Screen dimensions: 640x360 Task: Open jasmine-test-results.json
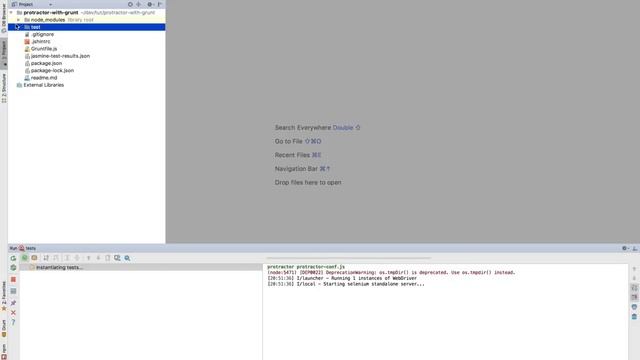[x=60, y=56]
